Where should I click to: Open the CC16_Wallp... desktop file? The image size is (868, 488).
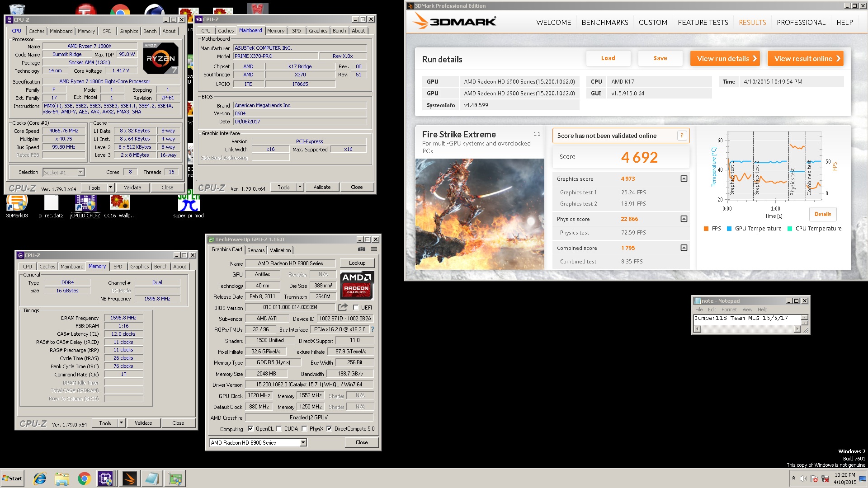pos(120,206)
